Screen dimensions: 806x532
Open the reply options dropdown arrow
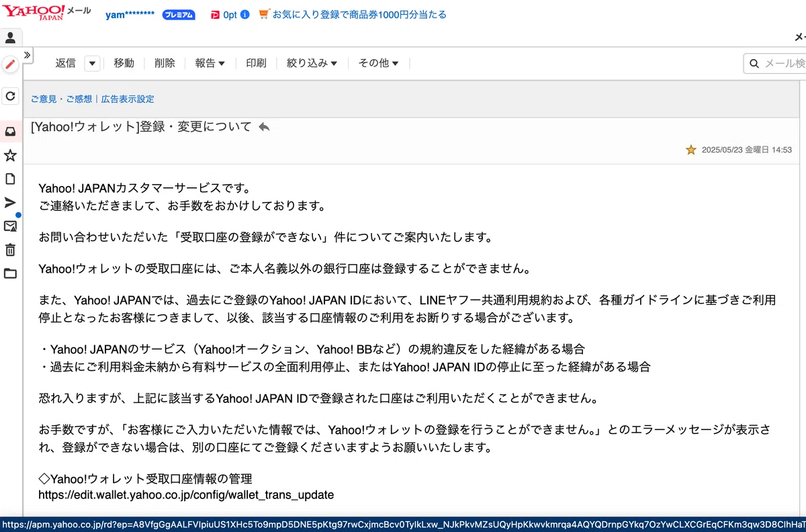(93, 63)
